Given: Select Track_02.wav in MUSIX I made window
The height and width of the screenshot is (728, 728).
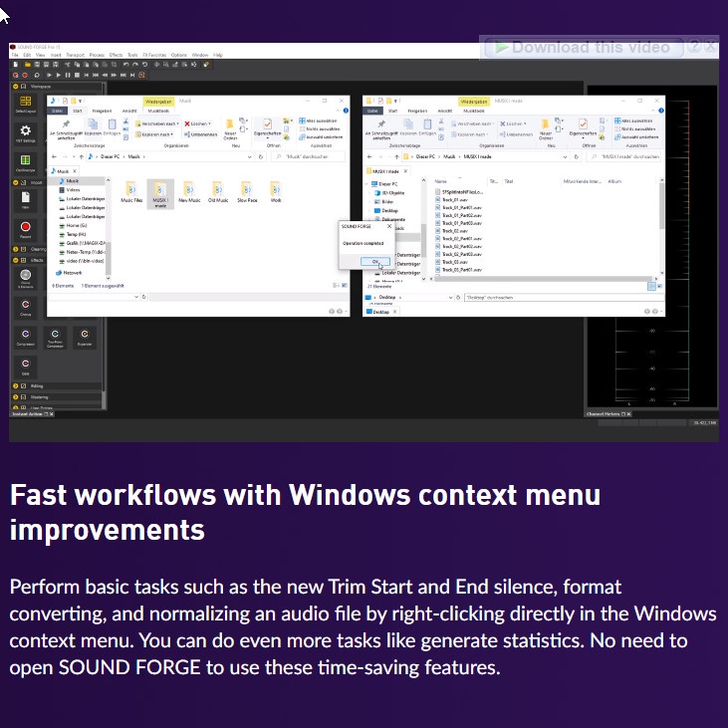Looking at the screenshot, I should tap(452, 231).
